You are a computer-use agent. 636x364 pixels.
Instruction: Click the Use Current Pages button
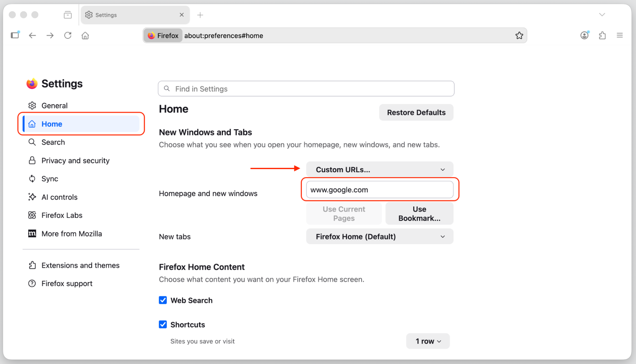coord(344,214)
